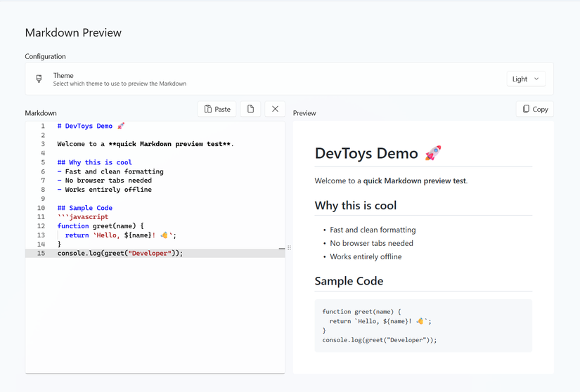Click the "Why this is cool" preview heading
Viewport: 580px width, 392px height.
(356, 205)
